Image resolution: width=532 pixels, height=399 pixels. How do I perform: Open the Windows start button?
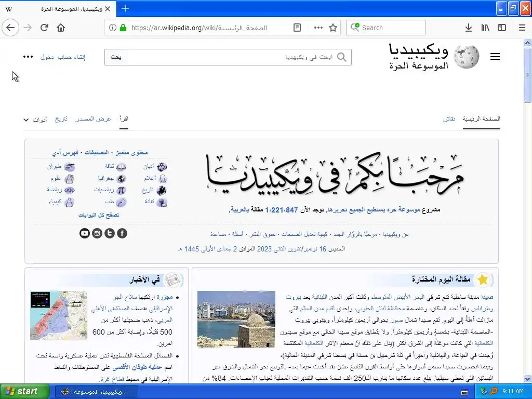25,392
